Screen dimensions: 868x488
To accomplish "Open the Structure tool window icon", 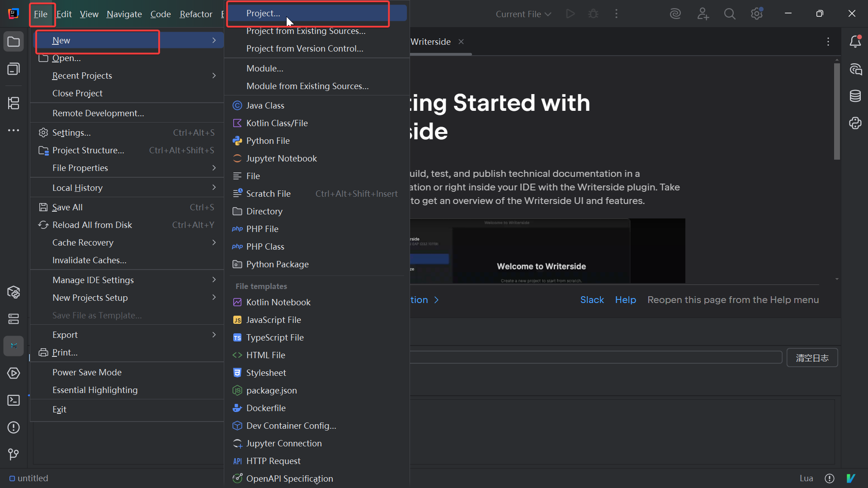I will tap(14, 103).
